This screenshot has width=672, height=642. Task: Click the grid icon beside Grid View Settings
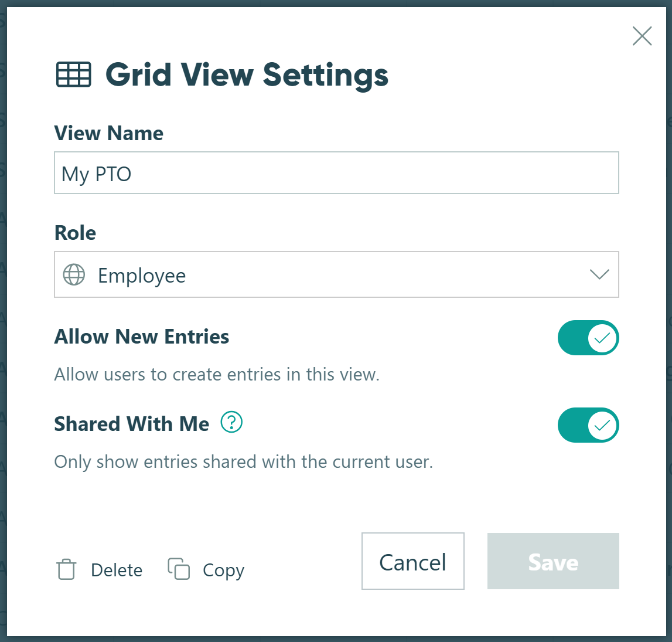click(73, 74)
